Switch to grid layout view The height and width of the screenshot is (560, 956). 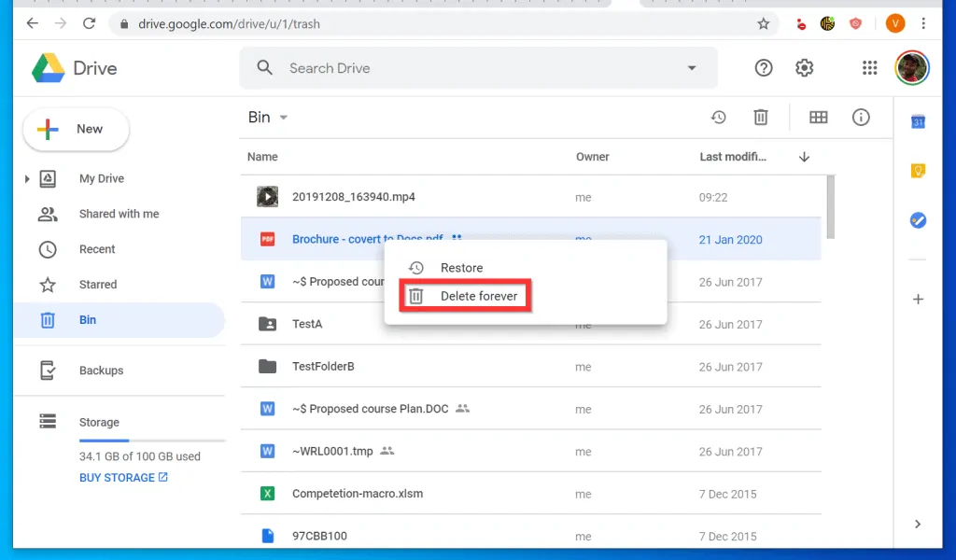click(818, 117)
